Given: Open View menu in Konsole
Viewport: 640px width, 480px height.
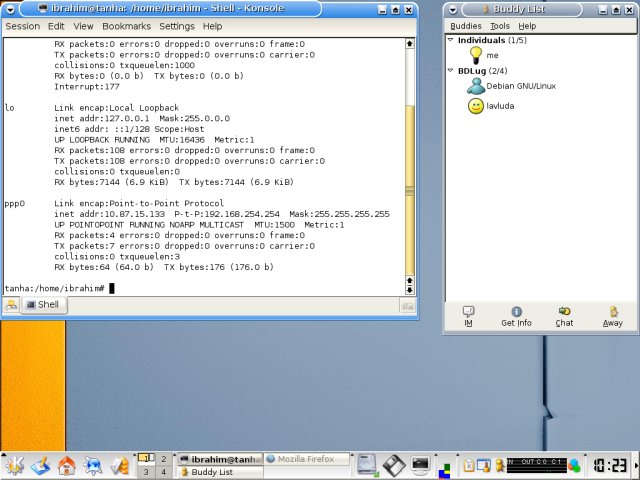Looking at the screenshot, I should click(x=83, y=26).
